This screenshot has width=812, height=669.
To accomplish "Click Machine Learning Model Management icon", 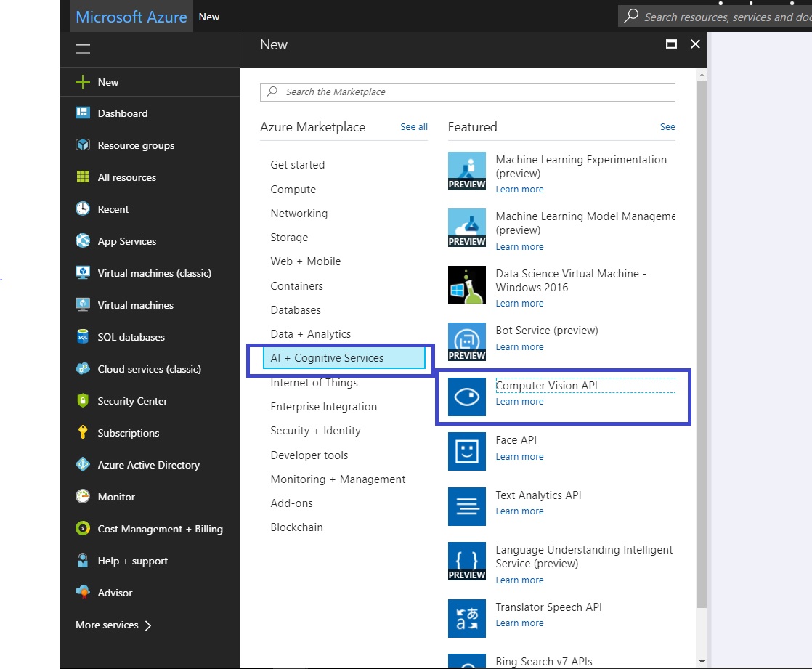I will click(x=466, y=228).
